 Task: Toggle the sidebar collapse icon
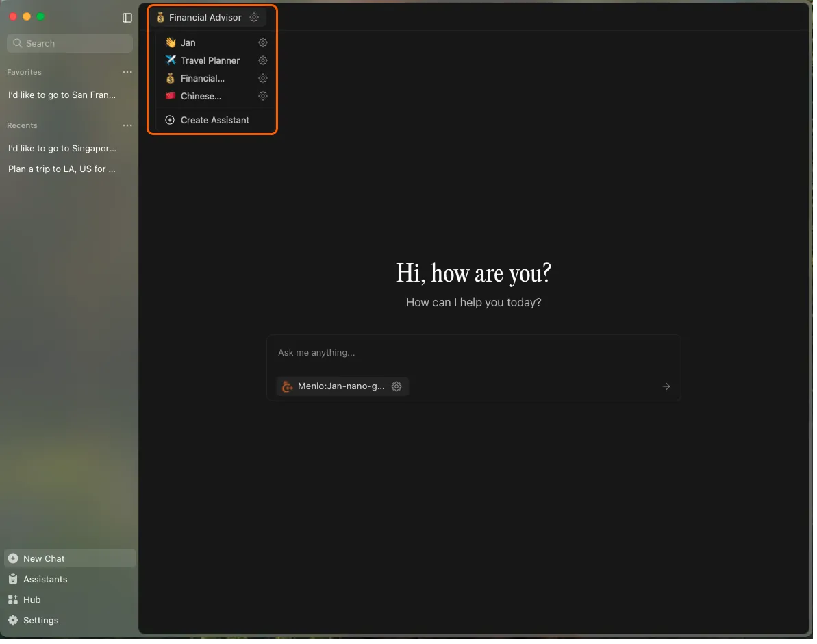point(127,18)
